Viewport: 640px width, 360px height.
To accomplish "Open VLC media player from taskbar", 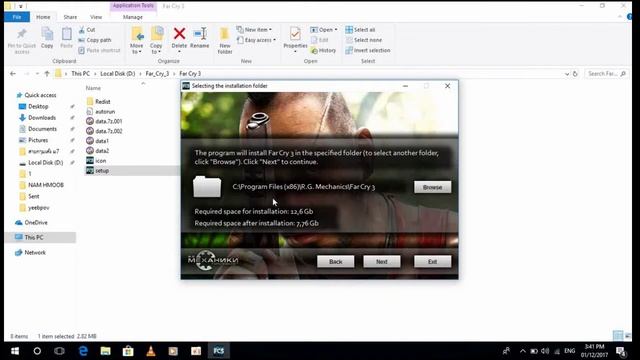I will pyautogui.click(x=151, y=351).
